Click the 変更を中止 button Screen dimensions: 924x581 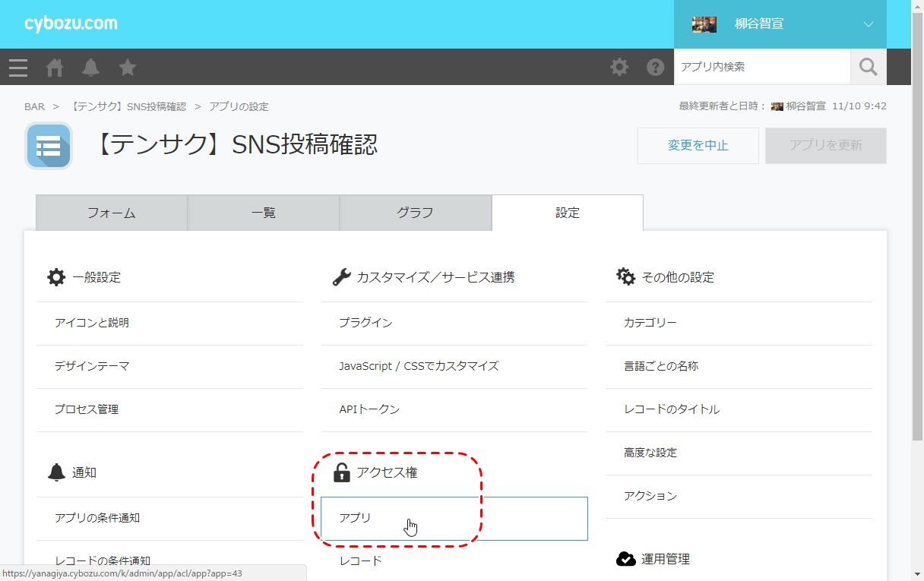point(698,145)
